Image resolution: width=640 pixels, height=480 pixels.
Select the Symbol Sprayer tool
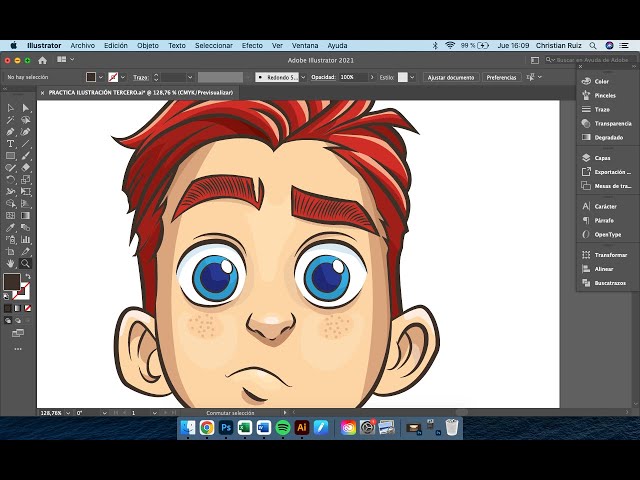10,239
